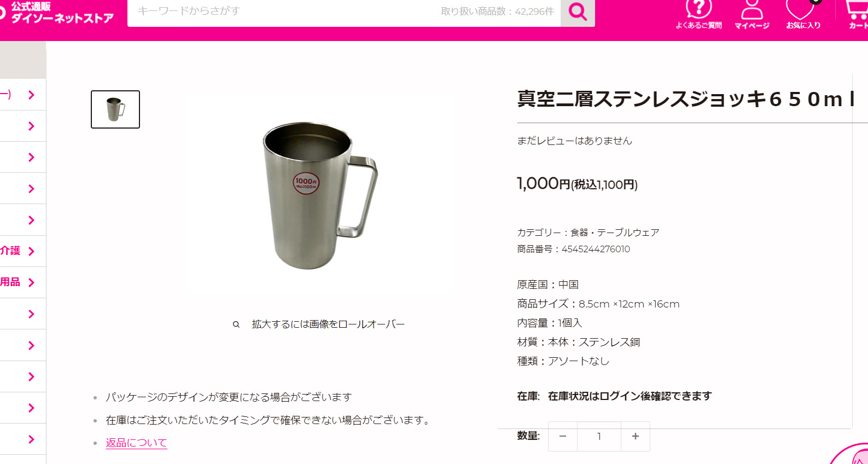868x464 pixels.
Task: Expand the 用品 sidebar category chevron
Action: click(31, 282)
